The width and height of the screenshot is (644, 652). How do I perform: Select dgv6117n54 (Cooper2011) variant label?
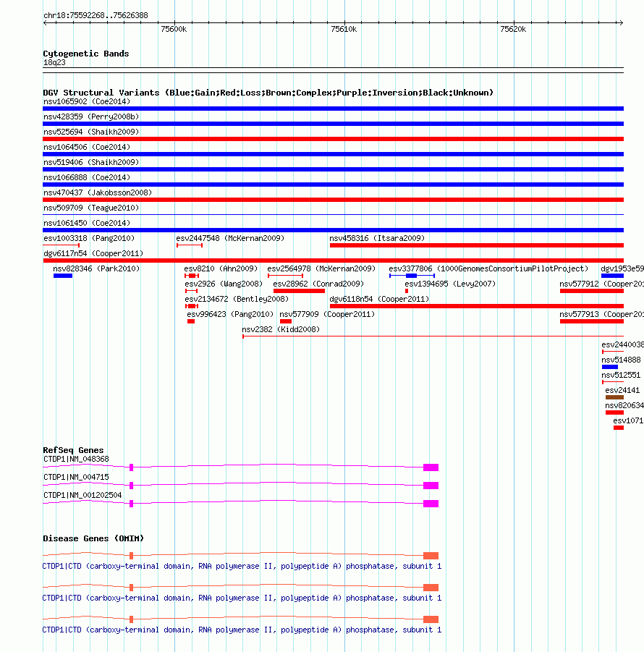coord(93,254)
